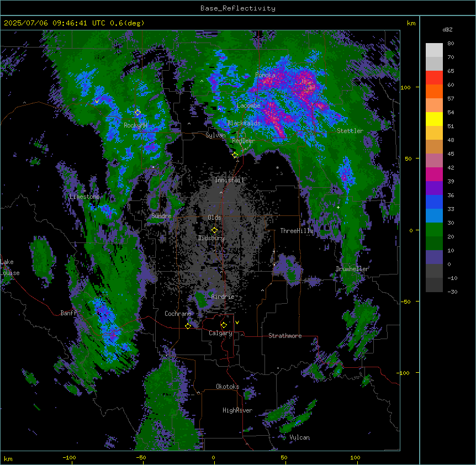Click the Sundre label
Viewport: 476px width, 465px height.
[161, 216]
